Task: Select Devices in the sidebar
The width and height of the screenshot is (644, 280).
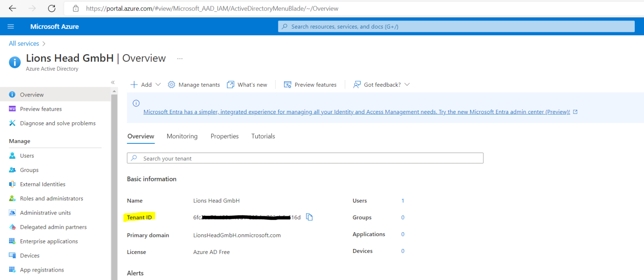Action: pos(31,255)
